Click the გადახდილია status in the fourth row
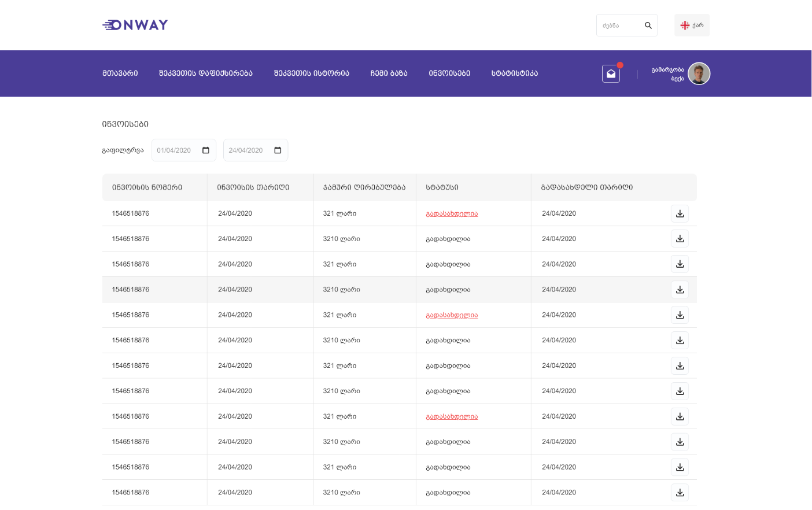The height and width of the screenshot is (510, 812). coord(448,290)
